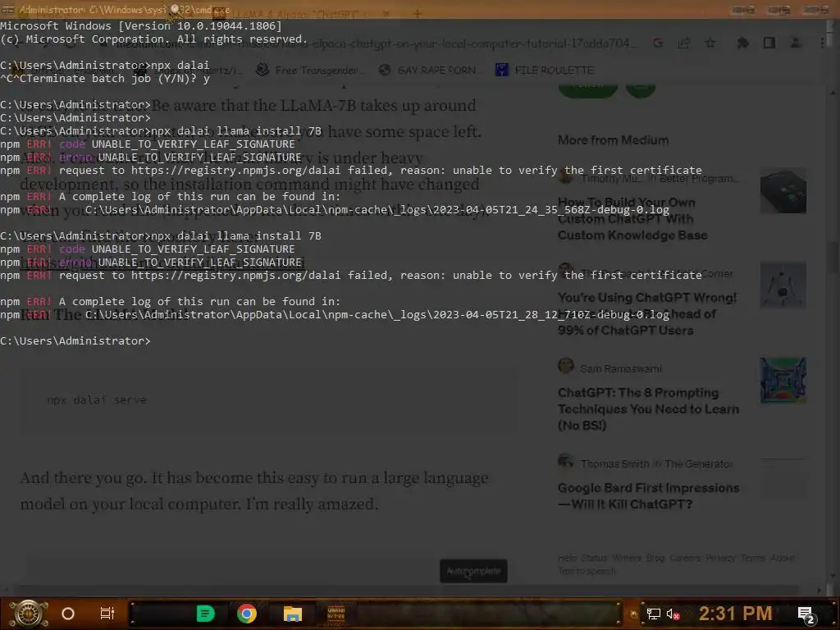Click the thumbnail beside 'You're Using ChatGPT Wrong!'
This screenshot has width=840, height=630.
pos(783,285)
